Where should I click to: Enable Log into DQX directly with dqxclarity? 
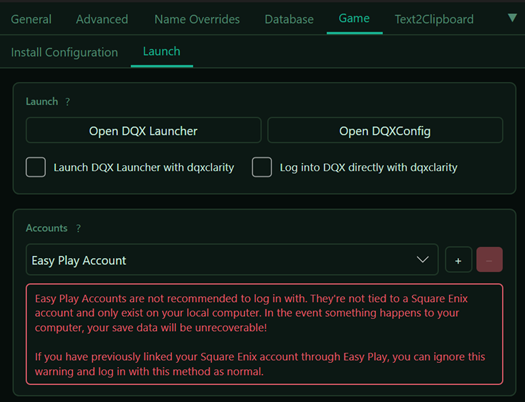[262, 167]
